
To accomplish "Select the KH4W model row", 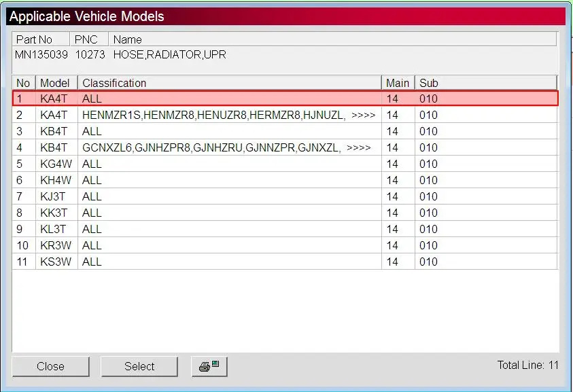I will [x=285, y=180].
